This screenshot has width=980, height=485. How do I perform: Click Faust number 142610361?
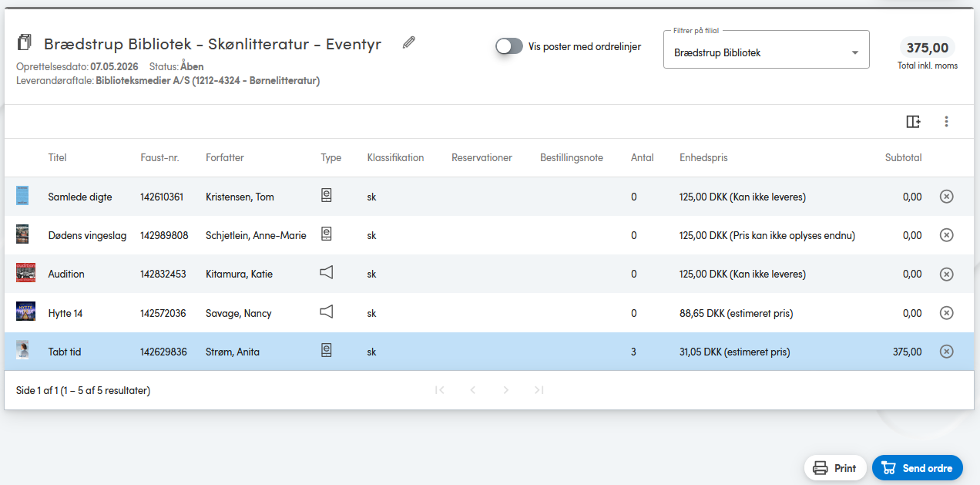pyautogui.click(x=162, y=197)
